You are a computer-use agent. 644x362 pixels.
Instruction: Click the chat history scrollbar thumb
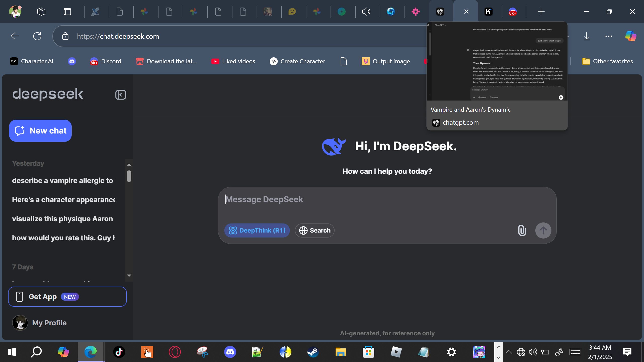[x=129, y=176]
